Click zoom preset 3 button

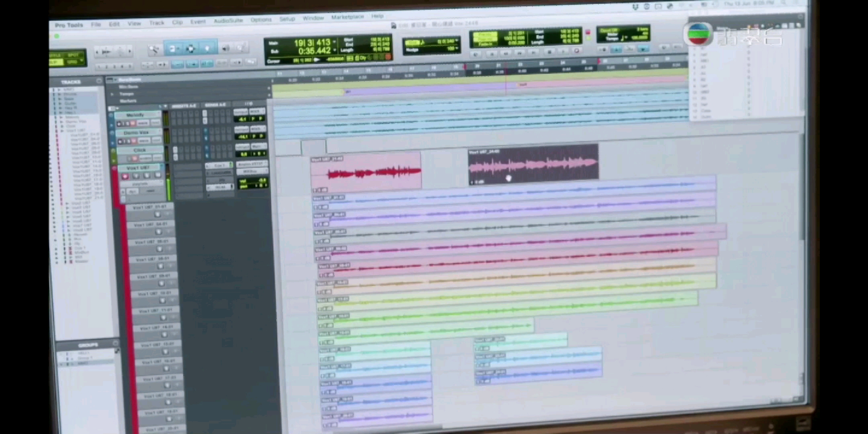(x=115, y=66)
